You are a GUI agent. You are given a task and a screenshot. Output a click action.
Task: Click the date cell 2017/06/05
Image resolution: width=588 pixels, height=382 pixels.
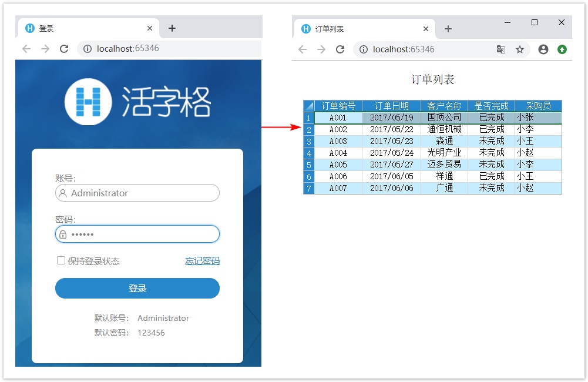pyautogui.click(x=391, y=176)
